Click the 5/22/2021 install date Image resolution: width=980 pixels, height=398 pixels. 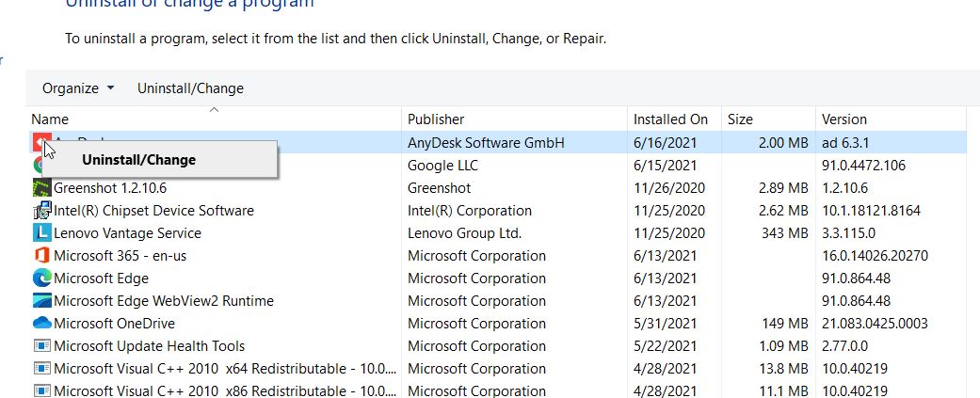[x=665, y=345]
